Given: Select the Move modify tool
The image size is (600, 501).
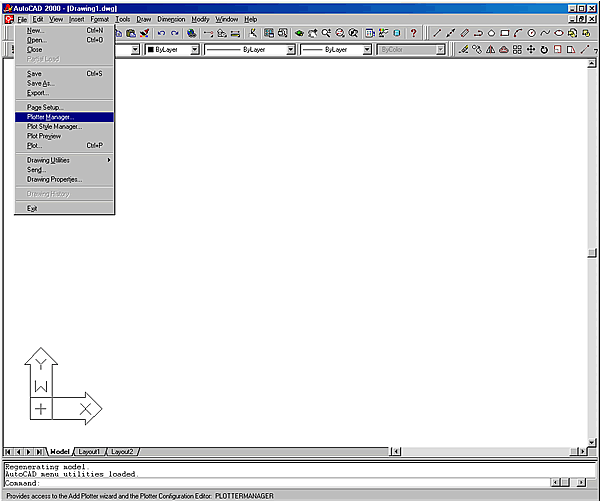Looking at the screenshot, I should 531,49.
